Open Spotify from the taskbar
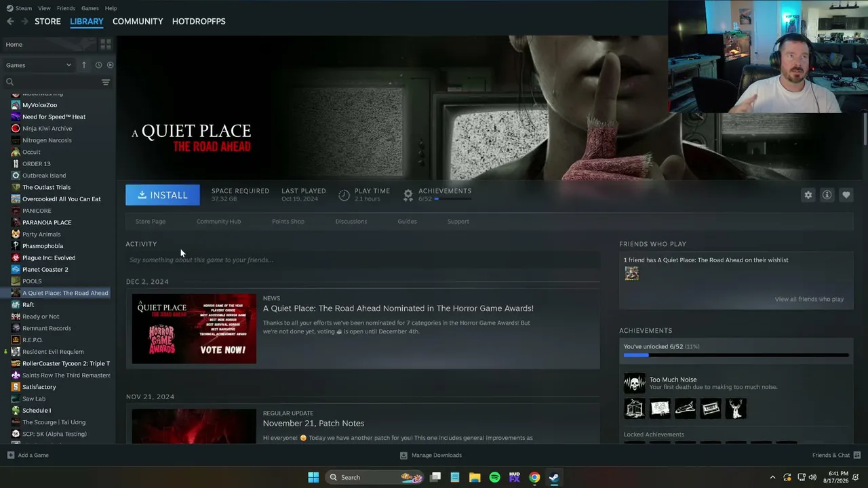 tap(494, 477)
